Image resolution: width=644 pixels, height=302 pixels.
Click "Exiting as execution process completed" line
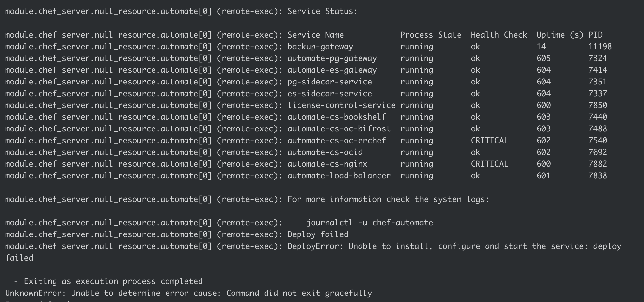pos(113,281)
